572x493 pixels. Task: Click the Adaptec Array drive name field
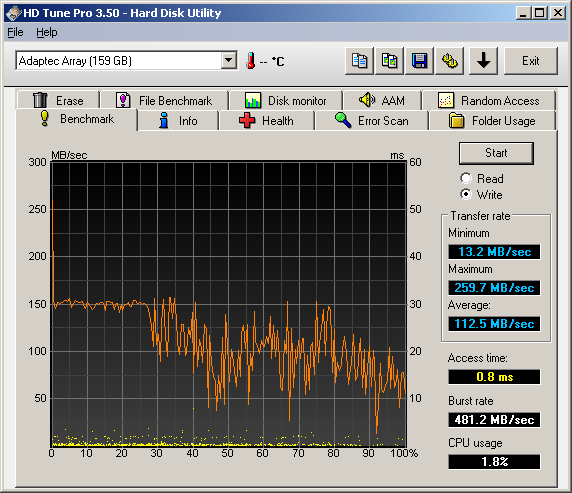tap(119, 61)
